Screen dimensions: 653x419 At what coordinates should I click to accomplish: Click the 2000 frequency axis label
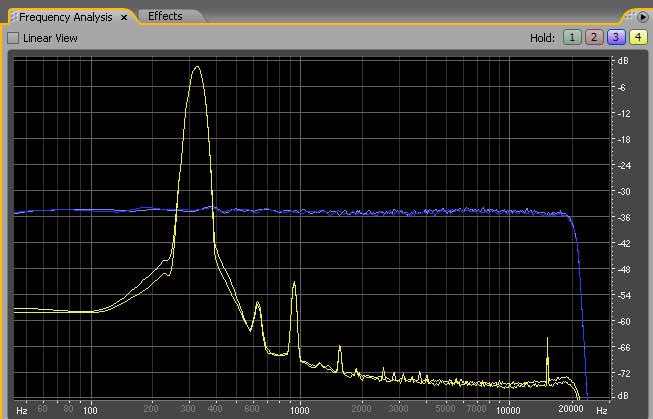coord(361,409)
